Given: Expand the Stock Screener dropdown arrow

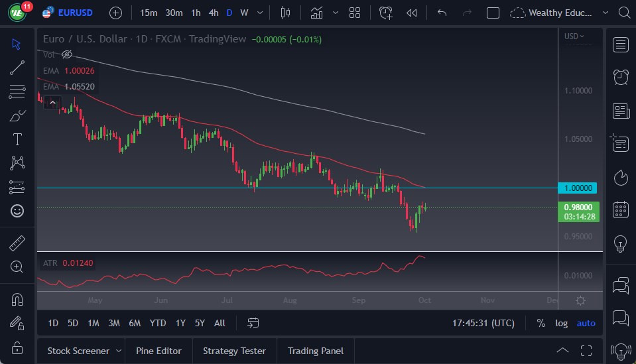Looking at the screenshot, I should click(x=119, y=351).
